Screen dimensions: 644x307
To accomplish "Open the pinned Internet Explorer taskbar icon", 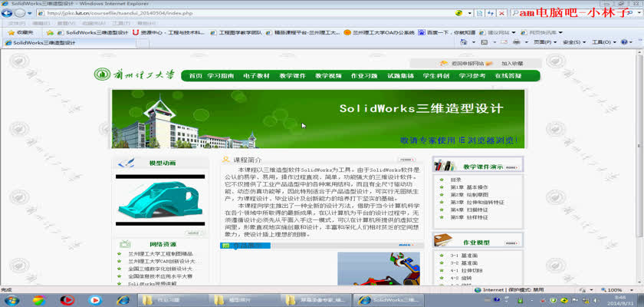I will click(123, 300).
